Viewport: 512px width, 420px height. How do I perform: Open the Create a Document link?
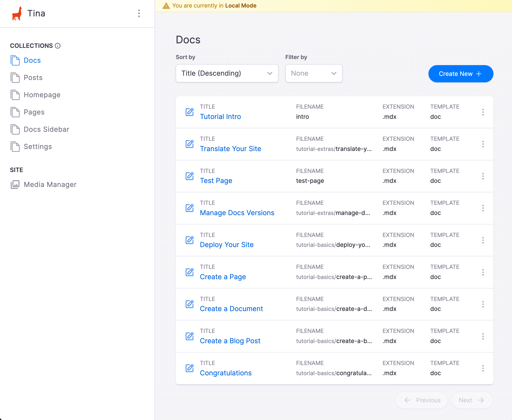pyautogui.click(x=231, y=309)
